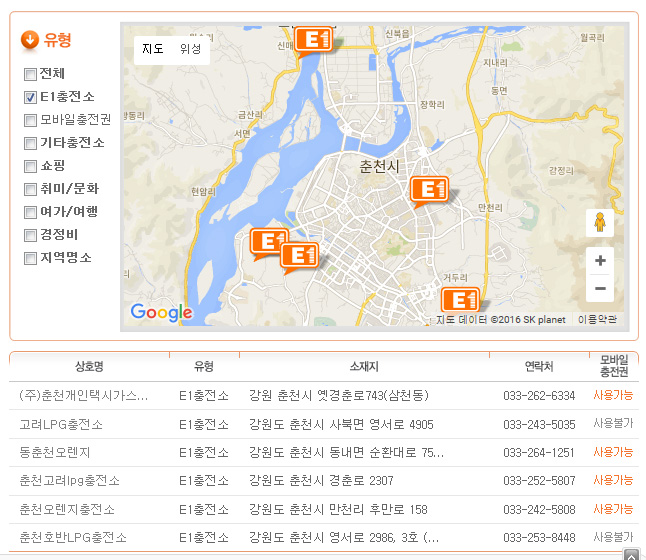Click address 강원도 춘천시 만천리 후만로 158
646x560 pixels.
338,509
